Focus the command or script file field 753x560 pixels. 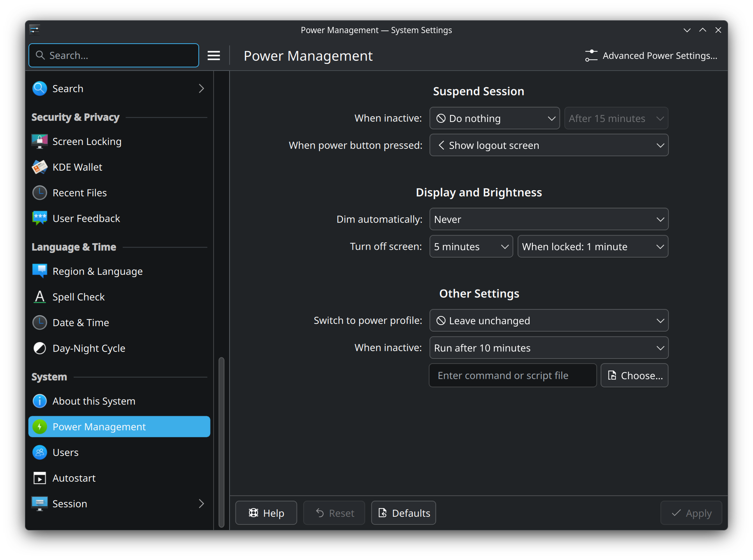pyautogui.click(x=512, y=376)
